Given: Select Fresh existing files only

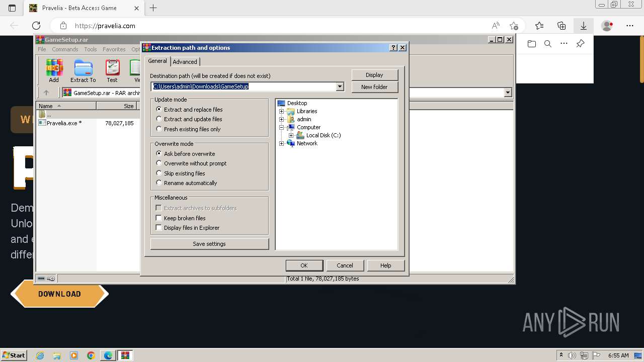Looking at the screenshot, I should [189, 129].
